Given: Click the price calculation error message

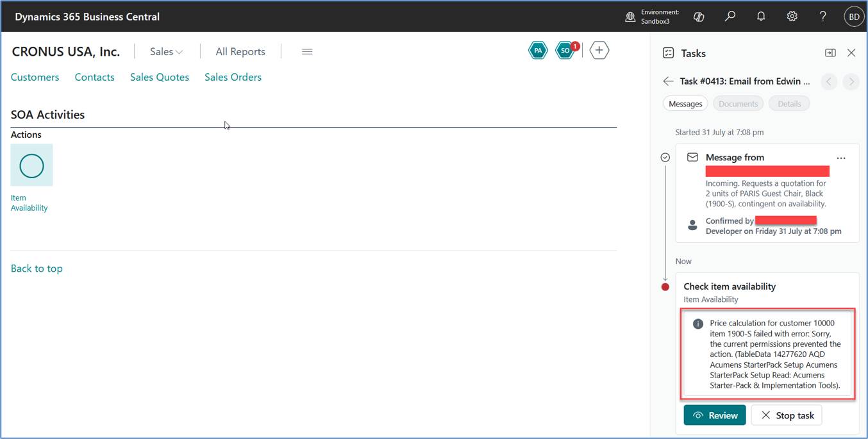Looking at the screenshot, I should coord(768,354).
